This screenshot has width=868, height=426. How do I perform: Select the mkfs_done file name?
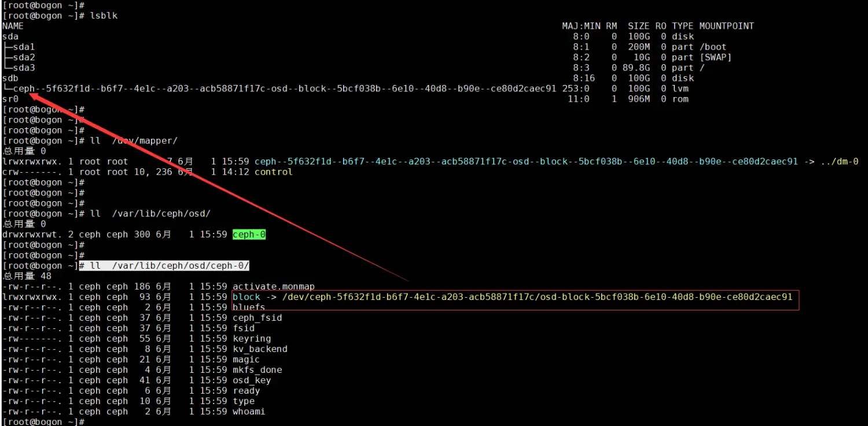coord(258,369)
